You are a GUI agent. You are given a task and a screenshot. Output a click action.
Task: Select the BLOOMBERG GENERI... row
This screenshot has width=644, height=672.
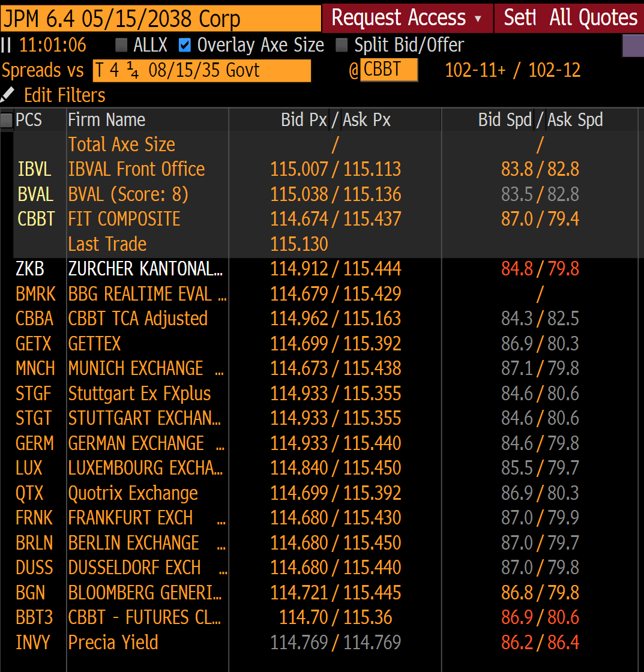(326, 592)
